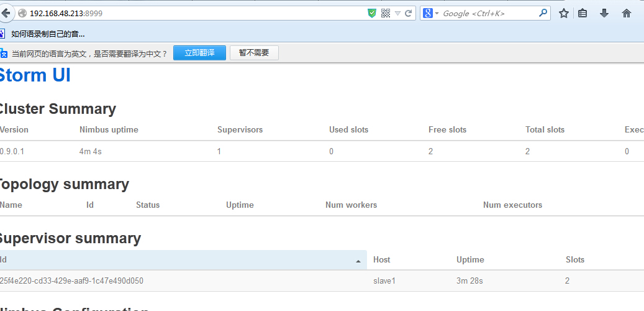
Task: Click the Topology summary heading
Action: click(64, 184)
